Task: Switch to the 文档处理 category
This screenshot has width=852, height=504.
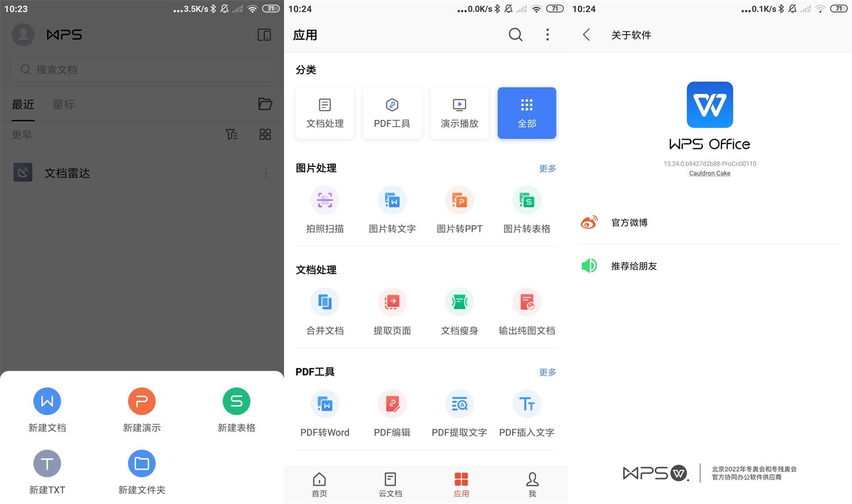Action: point(324,112)
